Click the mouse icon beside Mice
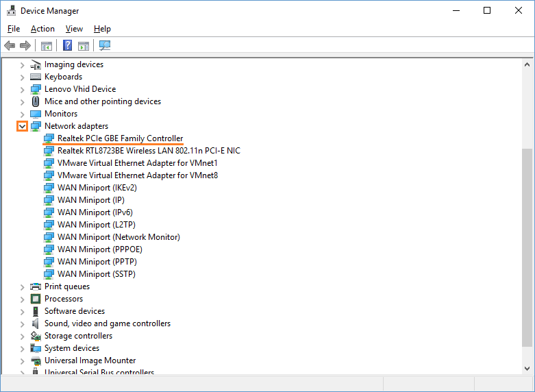This screenshot has height=392, width=535. 36,101
